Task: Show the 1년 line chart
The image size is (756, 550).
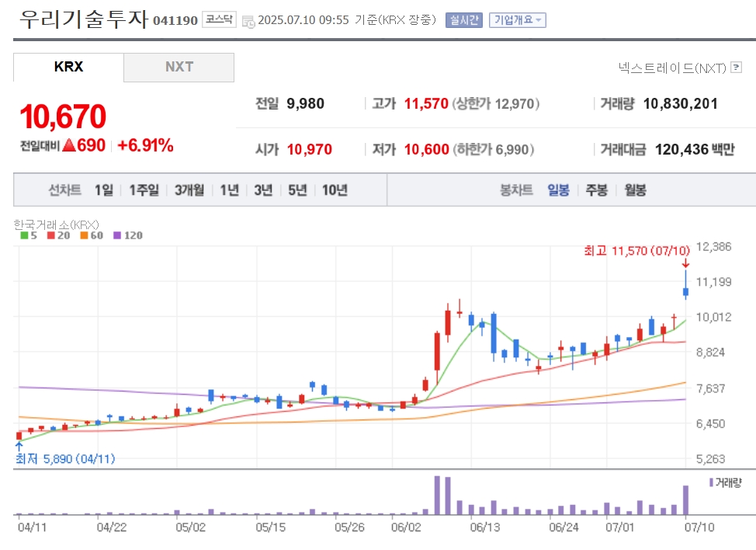Action: click(230, 190)
